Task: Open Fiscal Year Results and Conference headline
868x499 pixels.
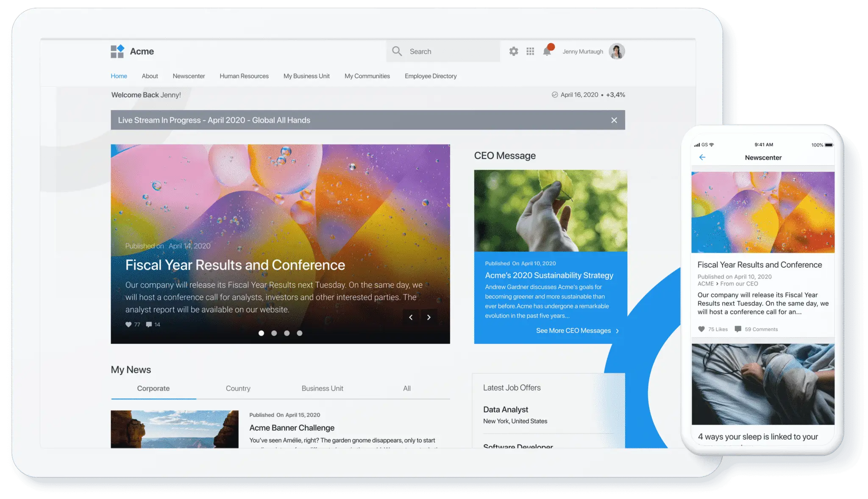Action: coord(235,265)
